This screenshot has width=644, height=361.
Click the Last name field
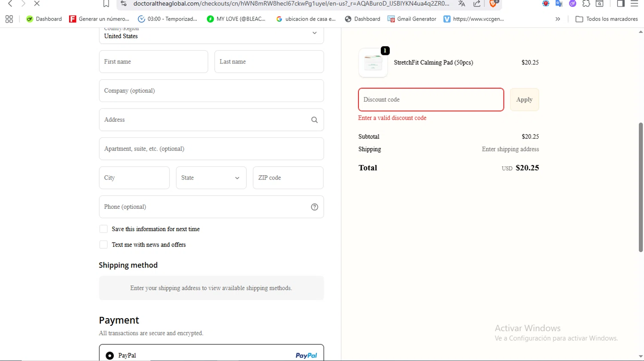pos(269,62)
